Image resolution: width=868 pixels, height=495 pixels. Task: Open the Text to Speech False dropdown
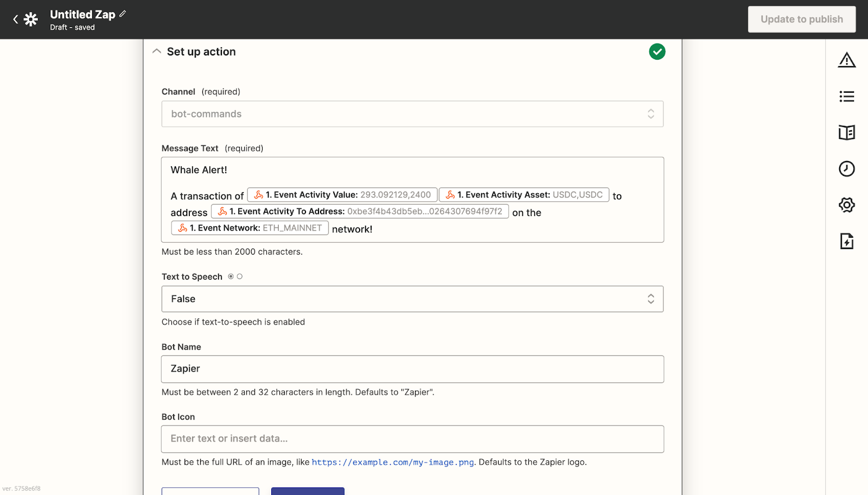pyautogui.click(x=412, y=299)
